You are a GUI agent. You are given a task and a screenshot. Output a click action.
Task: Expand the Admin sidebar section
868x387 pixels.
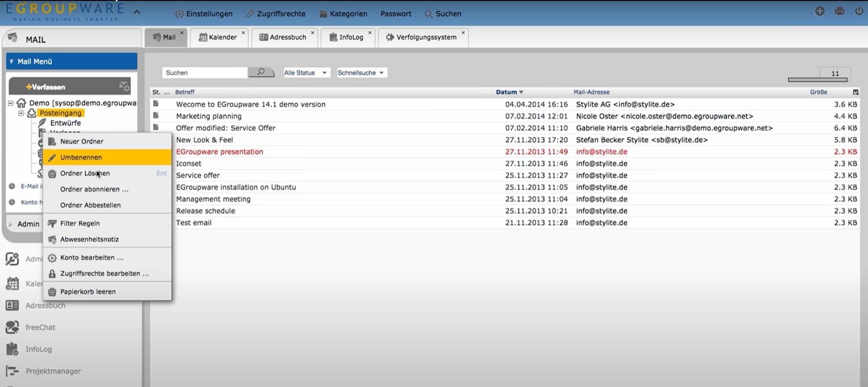point(11,224)
